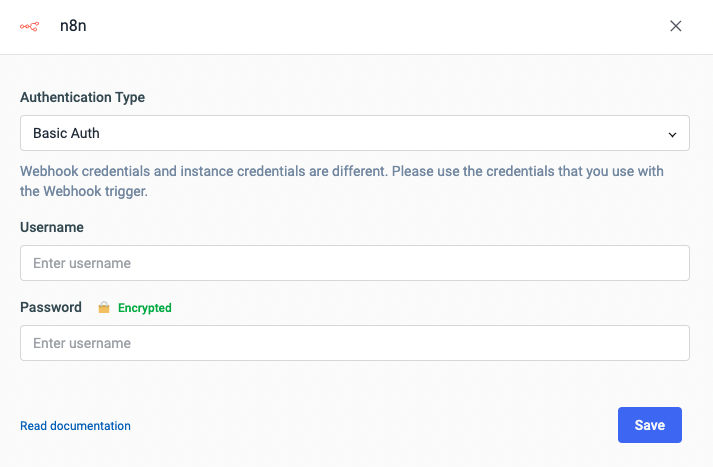Click the placeholder text in Password box

(82, 343)
